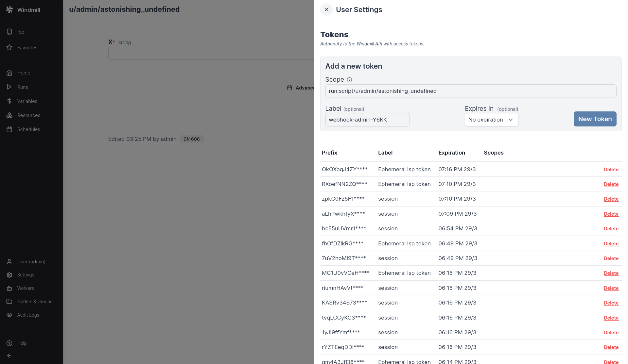Image resolution: width=628 pixels, height=364 pixels.
Task: Go to Home in sidebar
Action: click(x=24, y=73)
